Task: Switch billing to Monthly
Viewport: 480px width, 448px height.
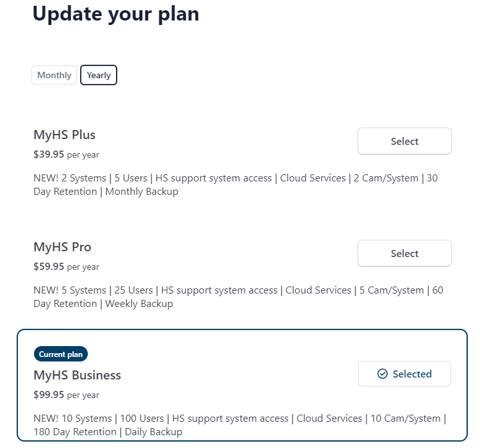Action: click(54, 75)
